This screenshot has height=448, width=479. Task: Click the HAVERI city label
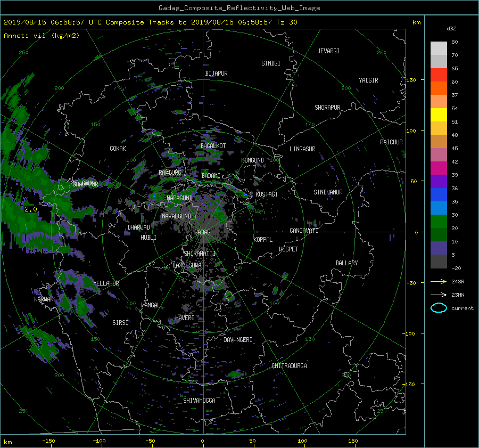(185, 318)
